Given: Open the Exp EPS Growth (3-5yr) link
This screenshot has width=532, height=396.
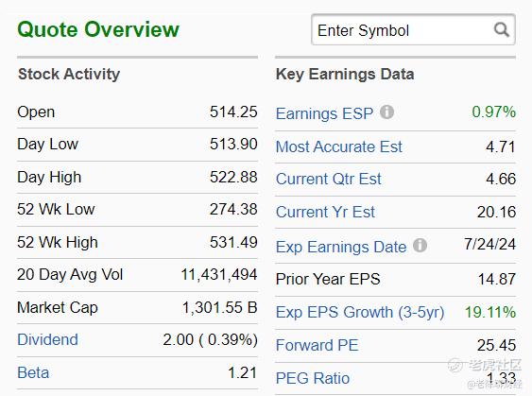Looking at the screenshot, I should pos(360,312).
